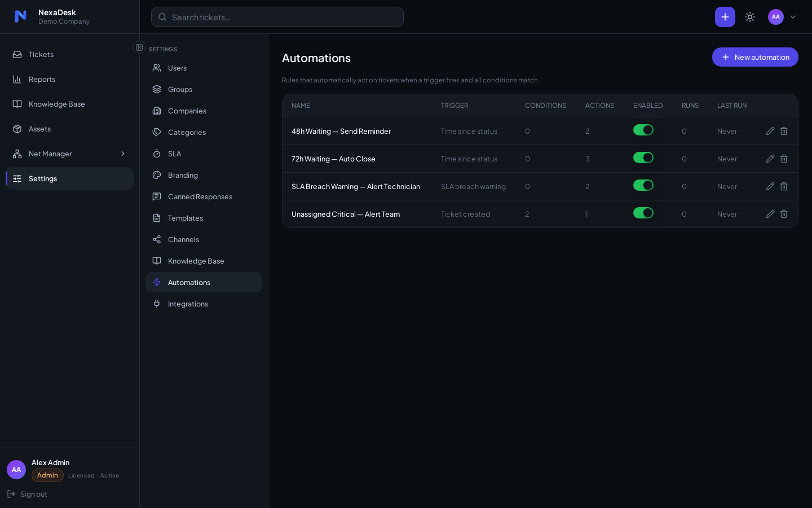Click the blue plus create button in header
This screenshot has width=812, height=508.
point(725,17)
